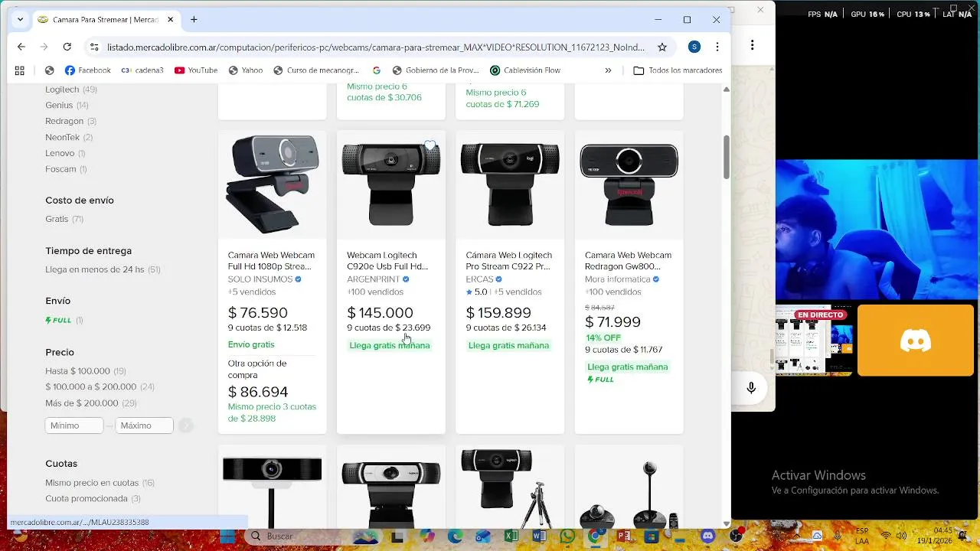
Task: Go back with the browser back arrow
Action: pyautogui.click(x=21, y=47)
